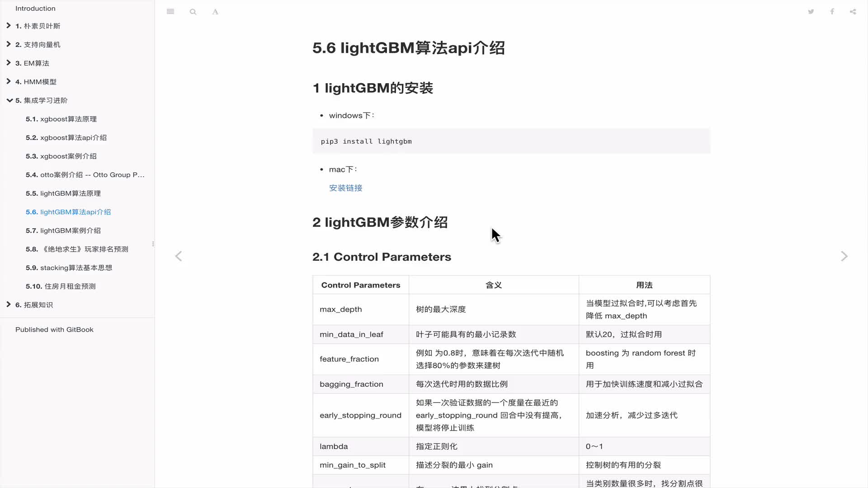Open 4. HMM模型 chapter
Viewport: 868px width, 488px height.
(x=36, y=82)
